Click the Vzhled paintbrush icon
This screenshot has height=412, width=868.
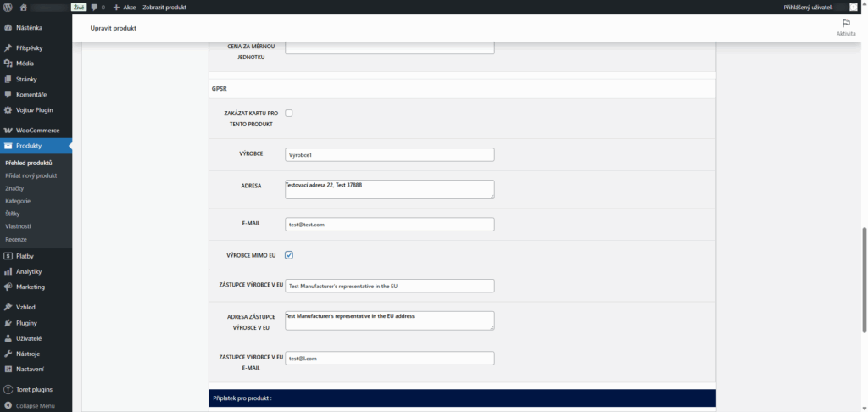tap(8, 308)
